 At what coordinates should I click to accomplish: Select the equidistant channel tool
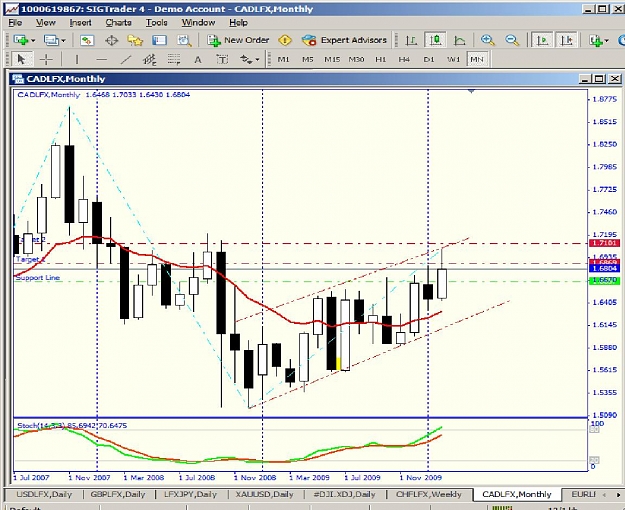click(149, 60)
